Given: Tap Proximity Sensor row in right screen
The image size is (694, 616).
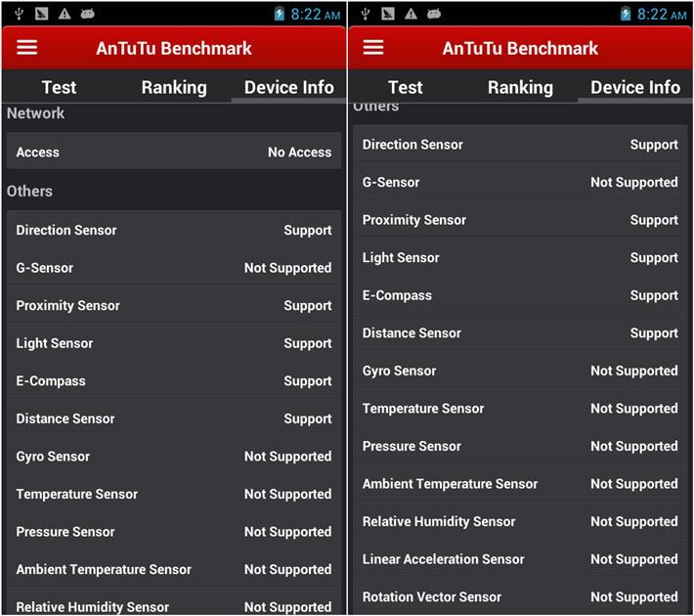Looking at the screenshot, I should (x=520, y=219).
